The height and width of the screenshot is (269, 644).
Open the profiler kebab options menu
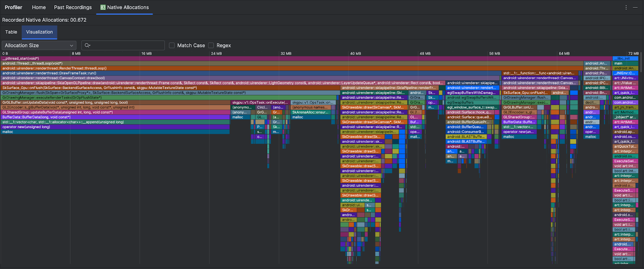(626, 7)
